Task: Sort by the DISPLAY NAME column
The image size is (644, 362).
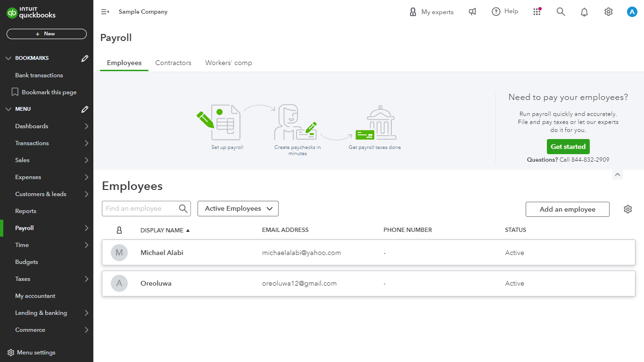Action: pyautogui.click(x=162, y=230)
